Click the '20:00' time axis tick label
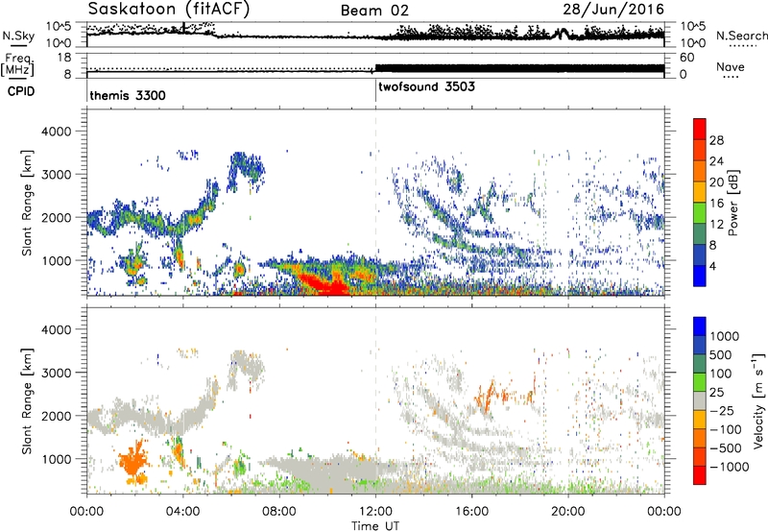This screenshot has height=532, width=768. coord(568,512)
